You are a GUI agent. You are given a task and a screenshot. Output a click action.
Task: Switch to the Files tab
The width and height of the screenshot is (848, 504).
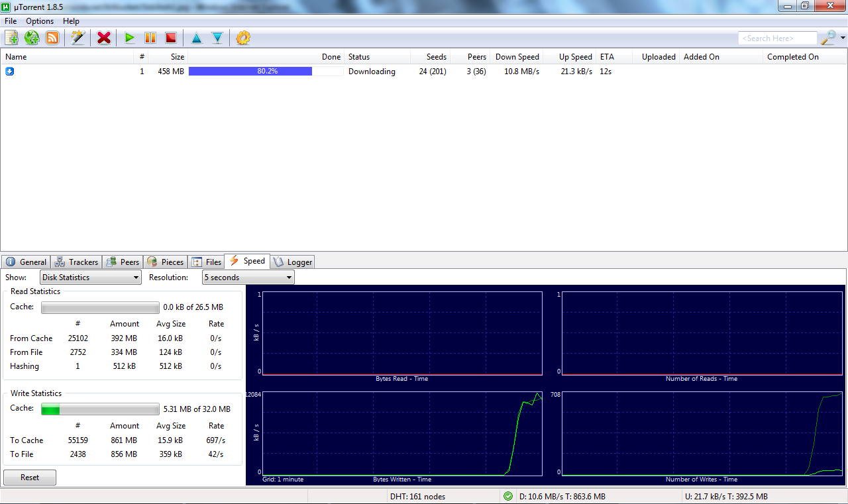206,262
